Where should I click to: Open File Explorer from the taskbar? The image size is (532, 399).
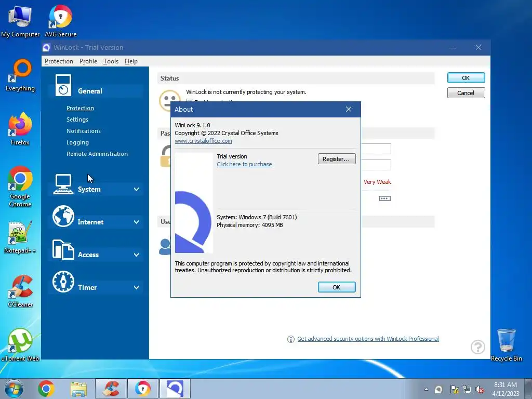tap(78, 389)
